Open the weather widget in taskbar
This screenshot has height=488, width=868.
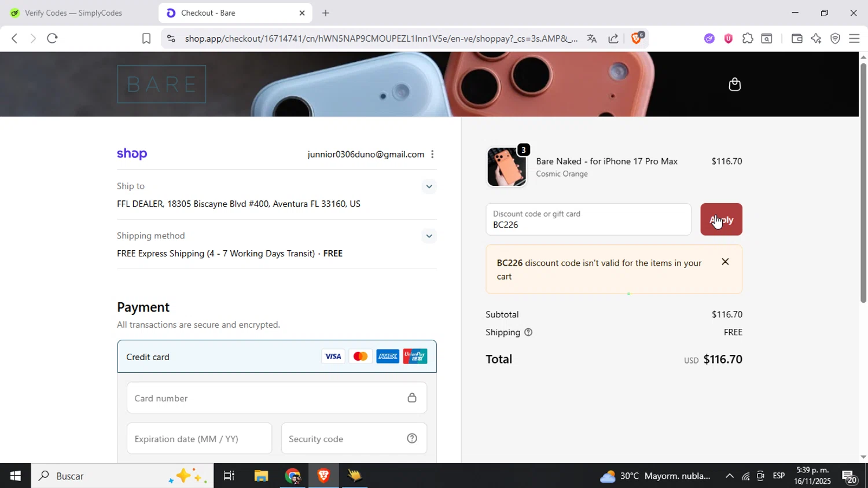655,476
